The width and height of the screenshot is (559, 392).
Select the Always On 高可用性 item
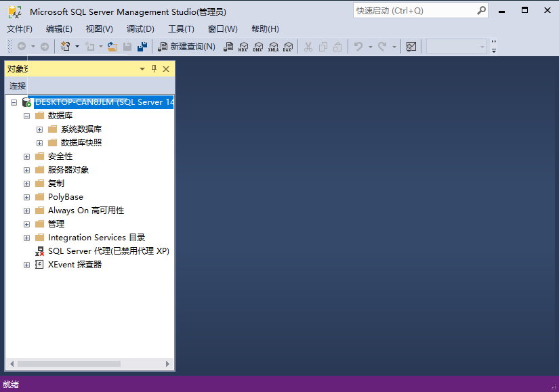point(86,211)
